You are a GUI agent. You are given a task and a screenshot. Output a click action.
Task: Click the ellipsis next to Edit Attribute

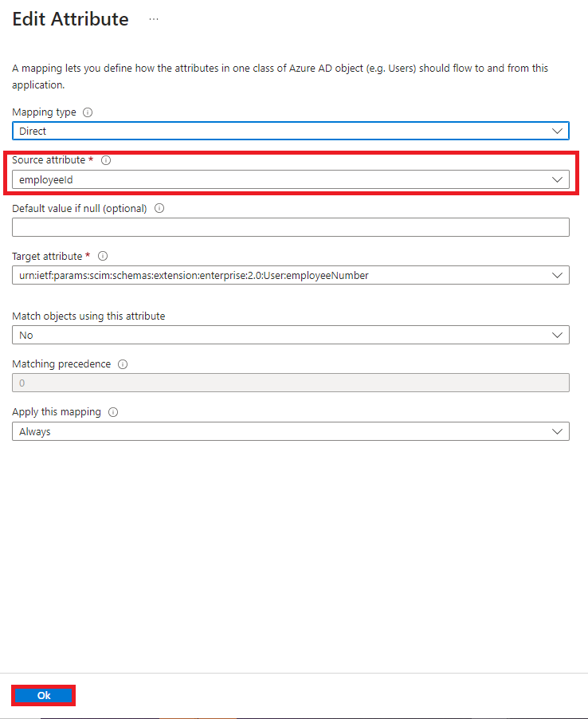click(x=154, y=20)
